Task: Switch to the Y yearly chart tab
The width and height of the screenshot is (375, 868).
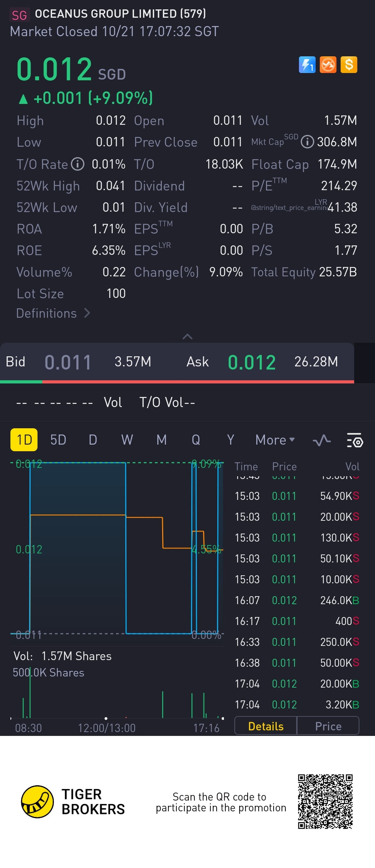Action: [231, 440]
